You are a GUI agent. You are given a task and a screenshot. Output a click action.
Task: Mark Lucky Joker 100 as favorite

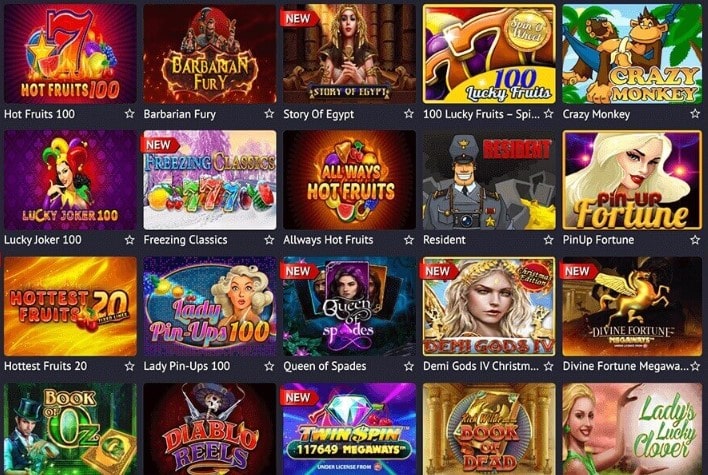pyautogui.click(x=130, y=240)
